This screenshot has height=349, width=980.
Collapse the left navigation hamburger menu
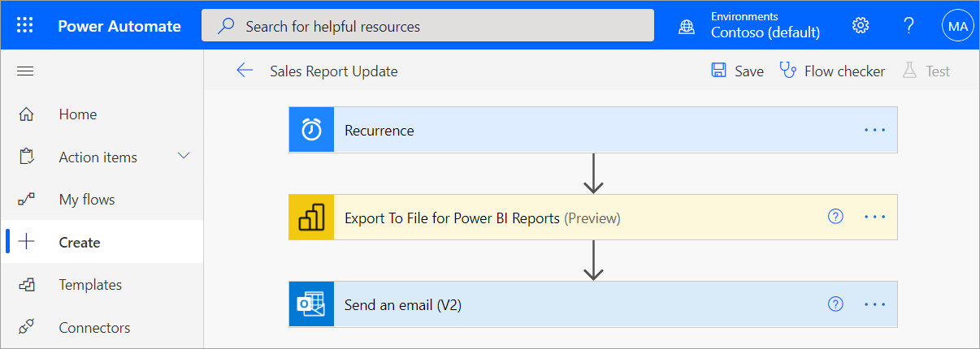pos(25,71)
